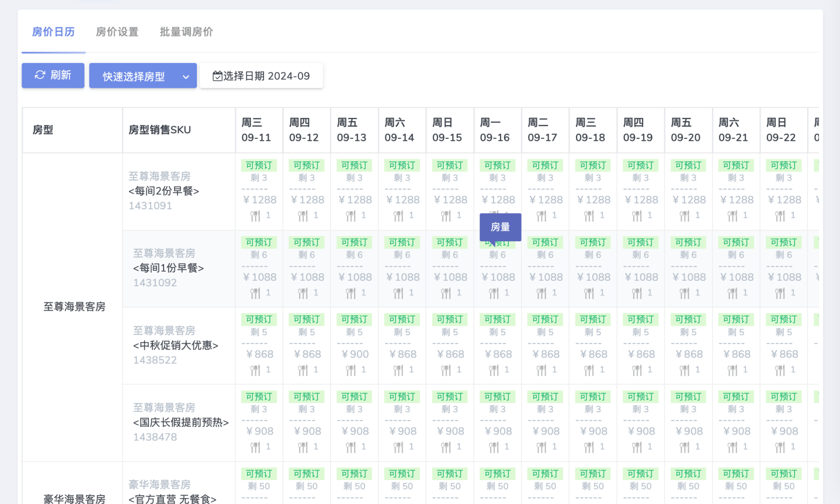Click ¥908 price on 09-15
The height and width of the screenshot is (504, 840).
(450, 431)
